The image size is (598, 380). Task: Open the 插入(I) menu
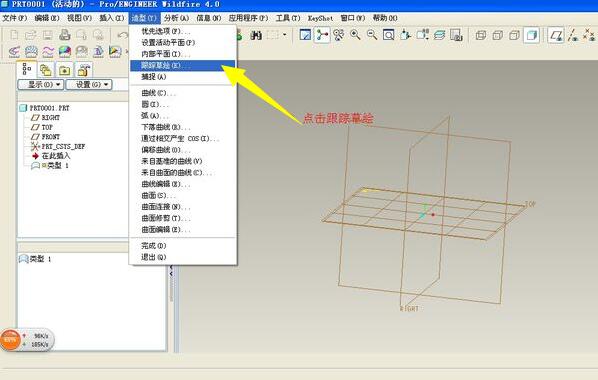(x=112, y=18)
